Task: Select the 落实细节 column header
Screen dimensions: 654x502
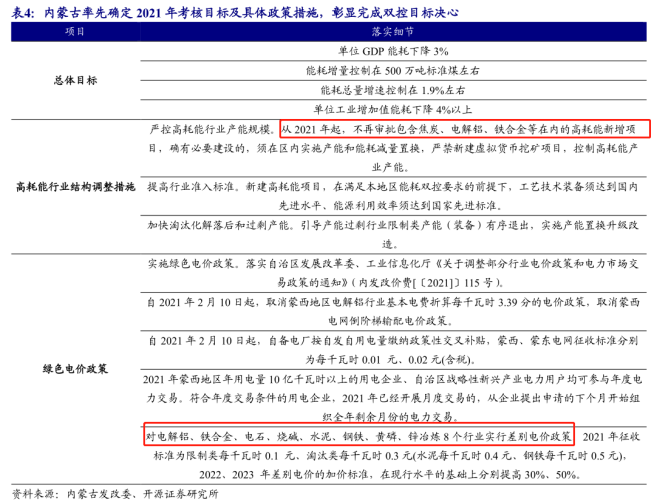Action: pos(393,32)
